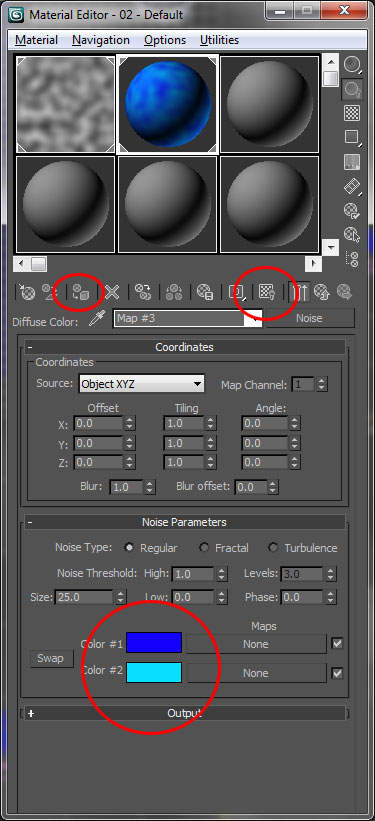The width and height of the screenshot is (375, 821).
Task: Toggle Show Shaded Material in Viewport icon
Action: [268, 292]
